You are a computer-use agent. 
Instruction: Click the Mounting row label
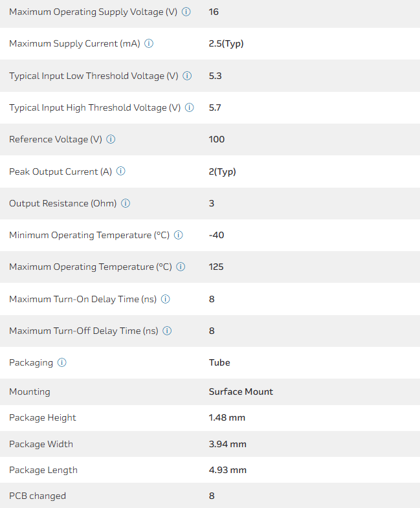[30, 392]
